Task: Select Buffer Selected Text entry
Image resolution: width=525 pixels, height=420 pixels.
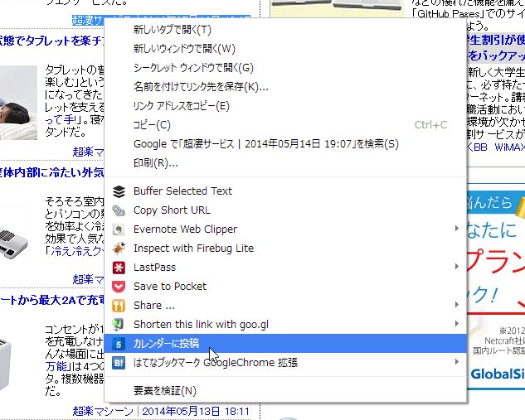Action: click(x=285, y=191)
